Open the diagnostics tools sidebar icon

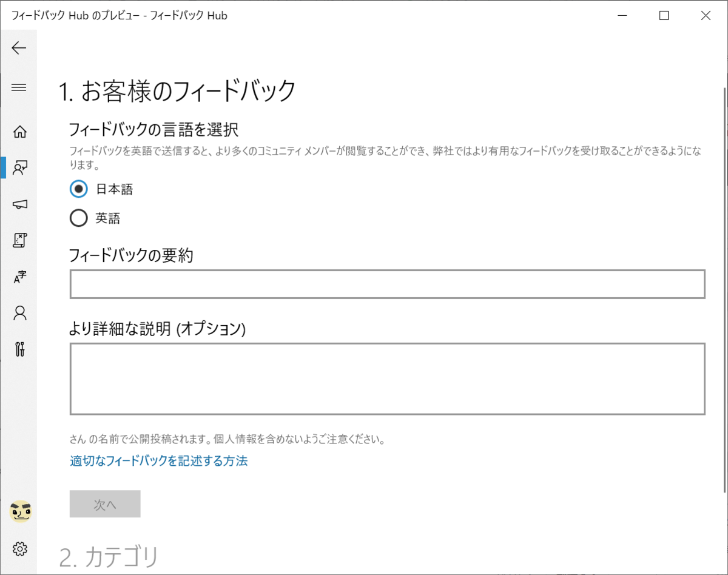(20, 349)
